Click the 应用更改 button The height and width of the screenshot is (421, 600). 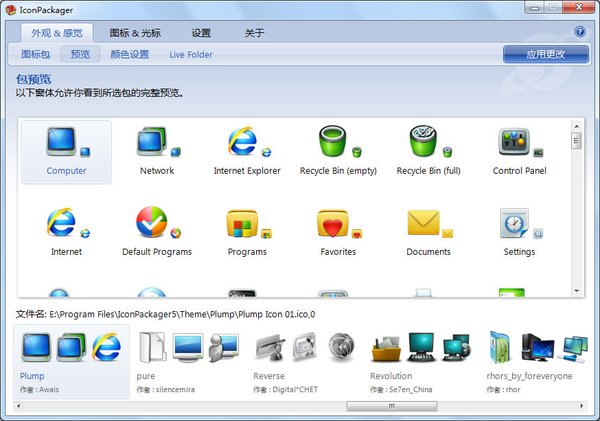(546, 54)
